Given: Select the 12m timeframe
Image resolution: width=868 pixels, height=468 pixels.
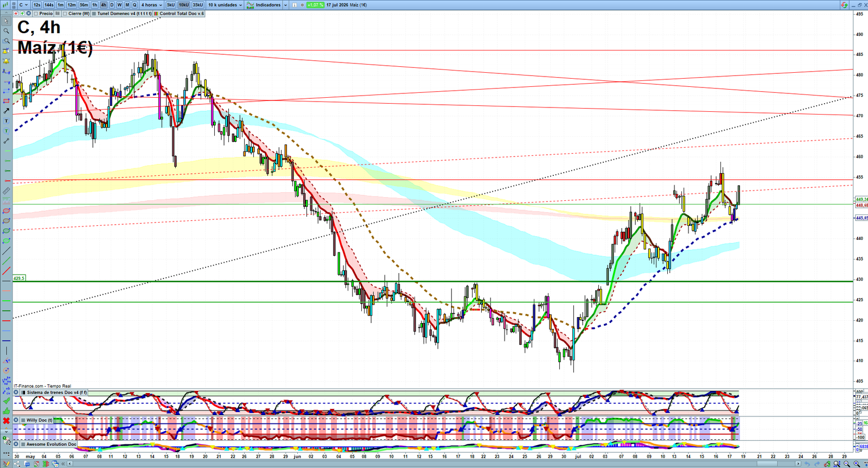Looking at the screenshot, I should (72, 5).
